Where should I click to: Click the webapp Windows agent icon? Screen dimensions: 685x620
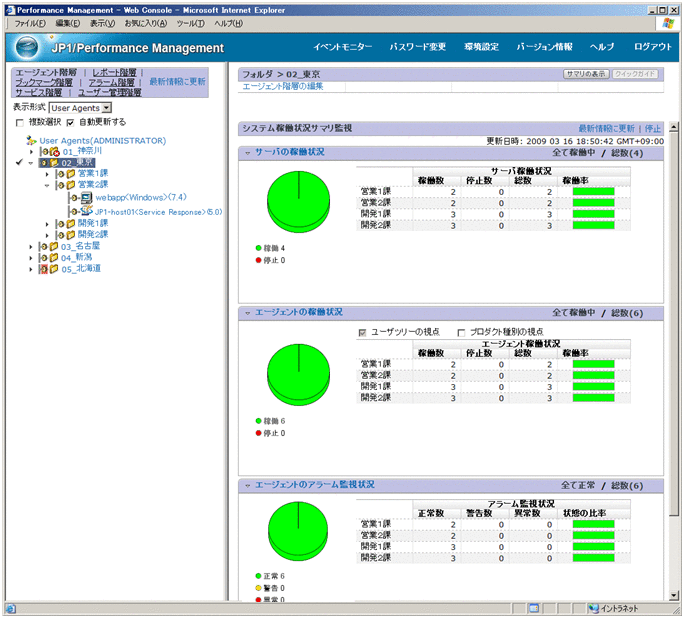(85, 198)
